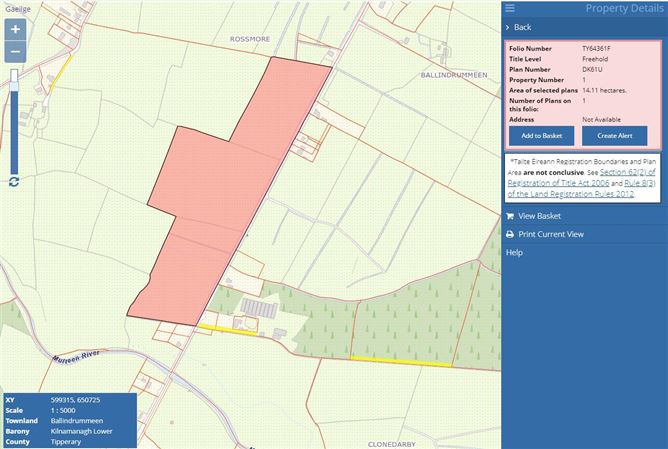Image resolution: width=668 pixels, height=449 pixels.
Task: Click the plan number DK61U
Action: (x=592, y=69)
